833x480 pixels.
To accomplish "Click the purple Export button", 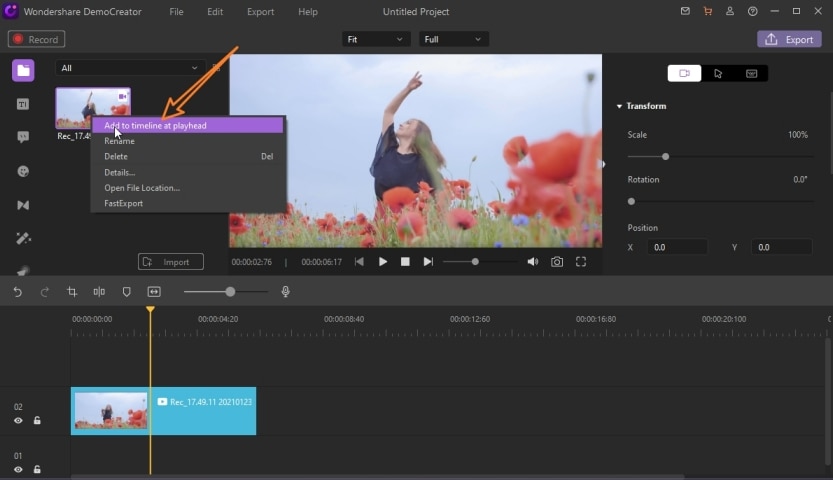I will pyautogui.click(x=789, y=39).
